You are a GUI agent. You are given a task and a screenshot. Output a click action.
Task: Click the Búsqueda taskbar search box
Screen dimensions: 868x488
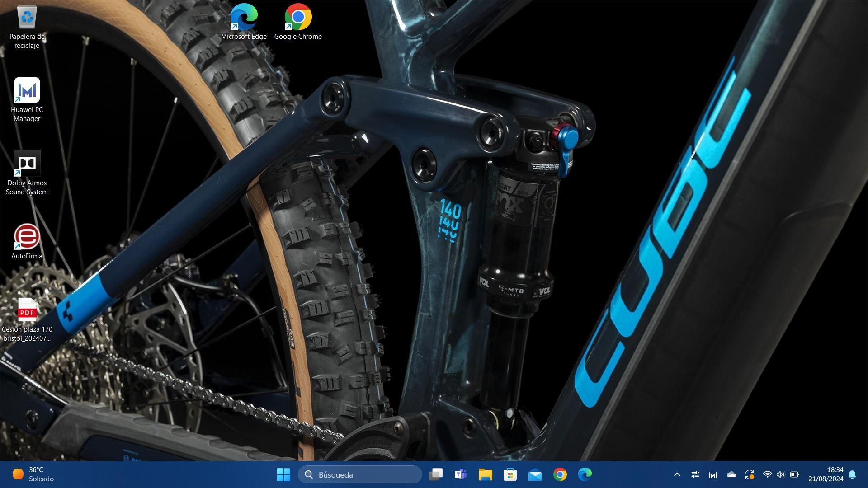click(x=360, y=474)
